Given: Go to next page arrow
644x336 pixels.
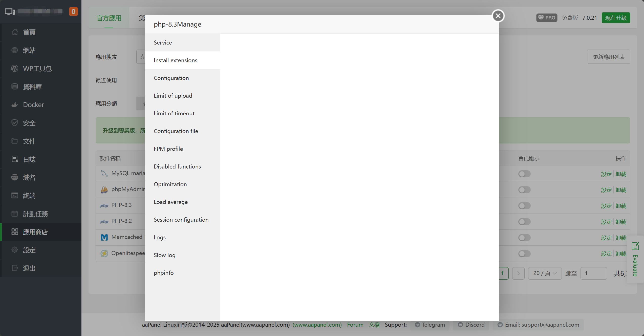Looking at the screenshot, I should pos(518,273).
